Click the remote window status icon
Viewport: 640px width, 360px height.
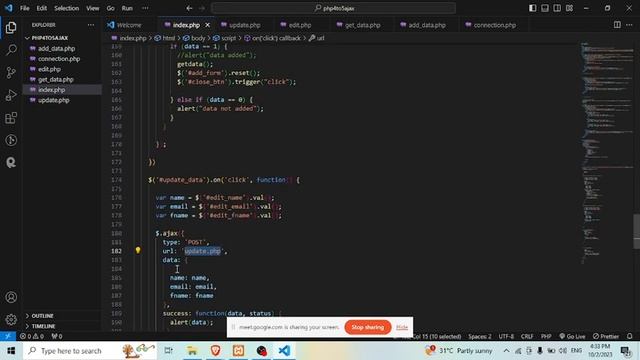(8, 336)
